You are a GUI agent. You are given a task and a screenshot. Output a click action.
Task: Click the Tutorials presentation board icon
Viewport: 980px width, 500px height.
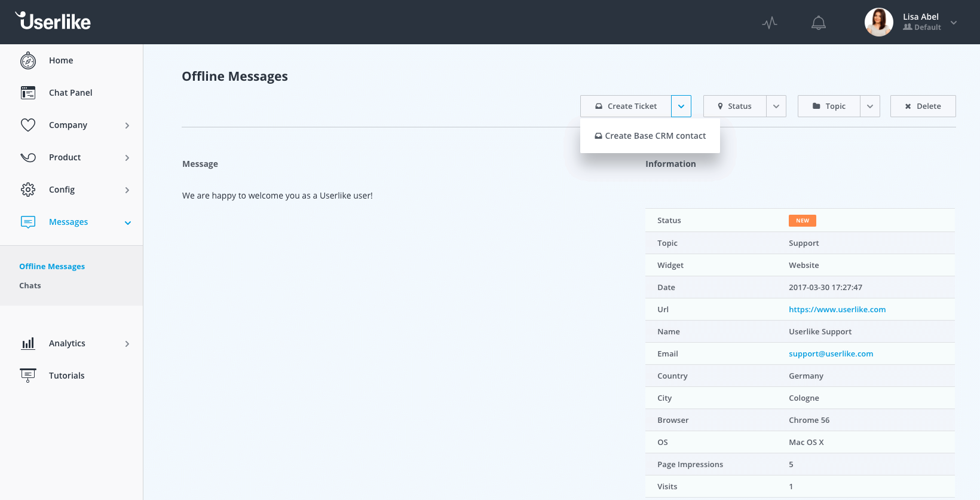(x=28, y=376)
